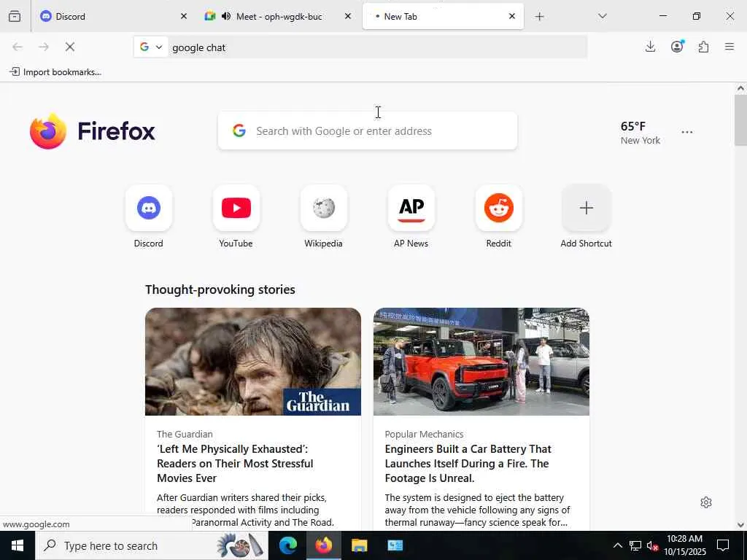Open search engine selector dropdown in URL bar

click(x=151, y=47)
